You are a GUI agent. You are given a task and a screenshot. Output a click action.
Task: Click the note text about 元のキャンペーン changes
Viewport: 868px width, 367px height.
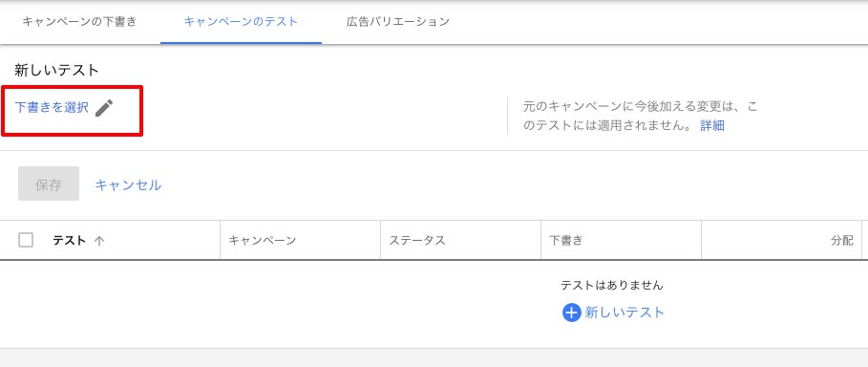click(x=640, y=117)
